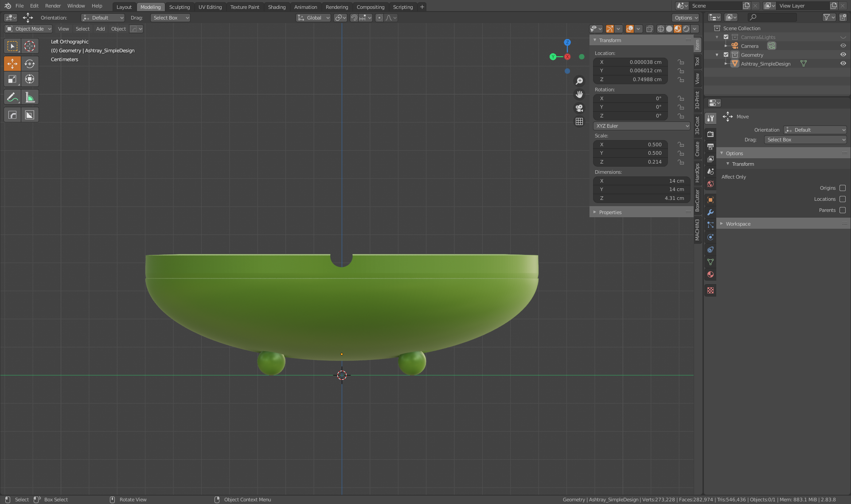Click Location X value field
Image resolution: width=851 pixels, height=504 pixels.
coord(630,62)
